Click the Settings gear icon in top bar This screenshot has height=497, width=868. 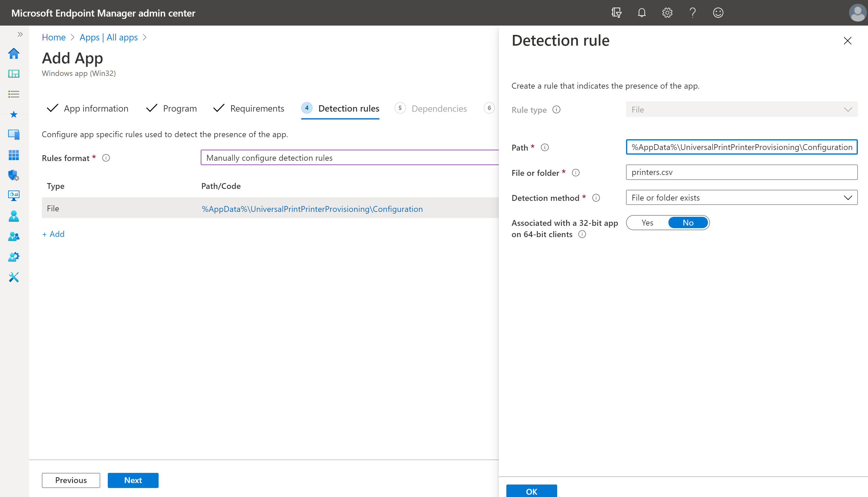tap(667, 12)
